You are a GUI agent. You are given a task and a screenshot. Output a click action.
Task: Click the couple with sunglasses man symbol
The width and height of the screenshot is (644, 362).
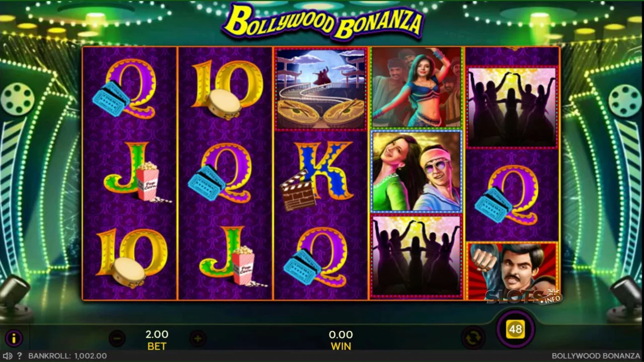click(x=417, y=171)
